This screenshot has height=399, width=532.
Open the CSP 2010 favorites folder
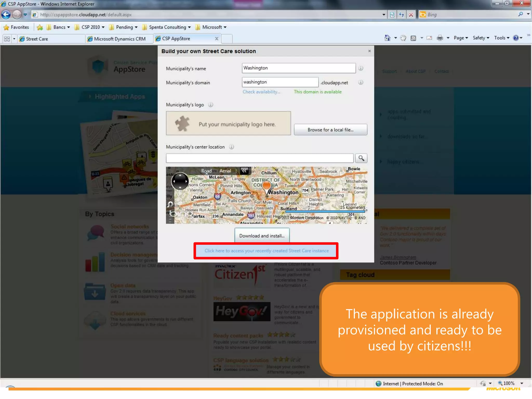pyautogui.click(x=89, y=27)
